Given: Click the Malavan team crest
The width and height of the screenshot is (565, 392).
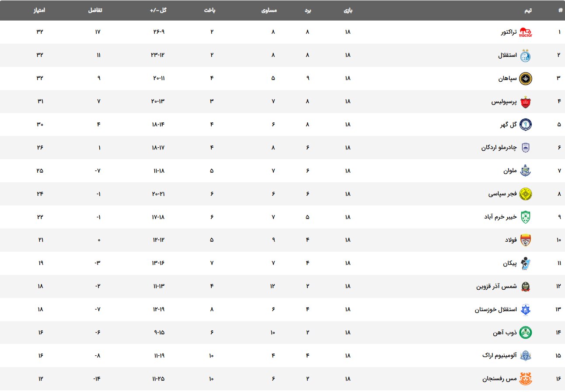Looking at the screenshot, I should 525,171.
